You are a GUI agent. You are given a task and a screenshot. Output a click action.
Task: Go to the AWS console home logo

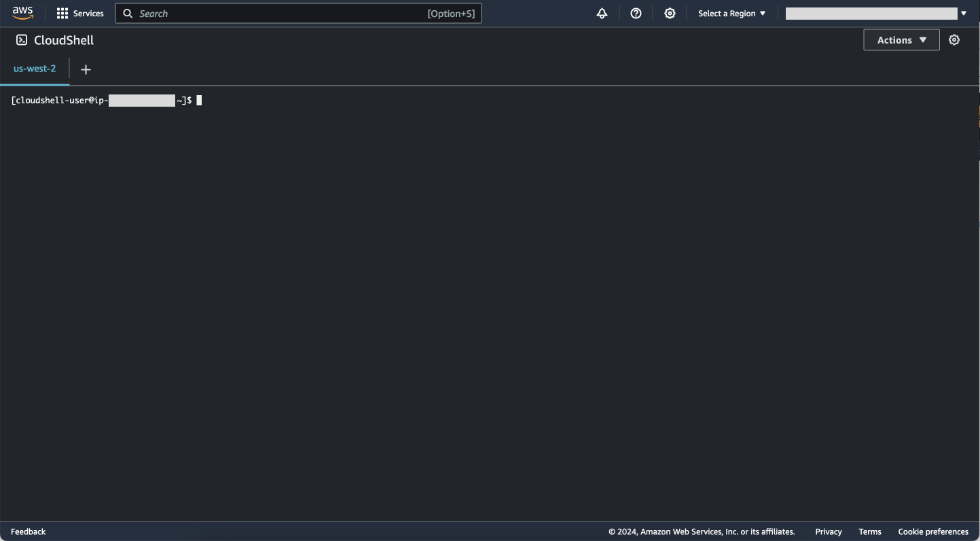(22, 14)
